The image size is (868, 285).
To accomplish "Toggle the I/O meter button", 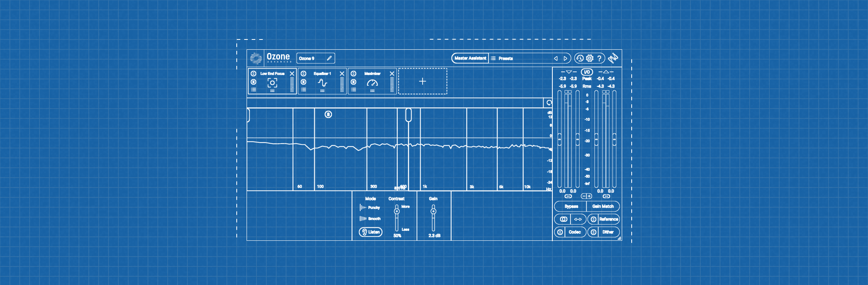I will 587,72.
